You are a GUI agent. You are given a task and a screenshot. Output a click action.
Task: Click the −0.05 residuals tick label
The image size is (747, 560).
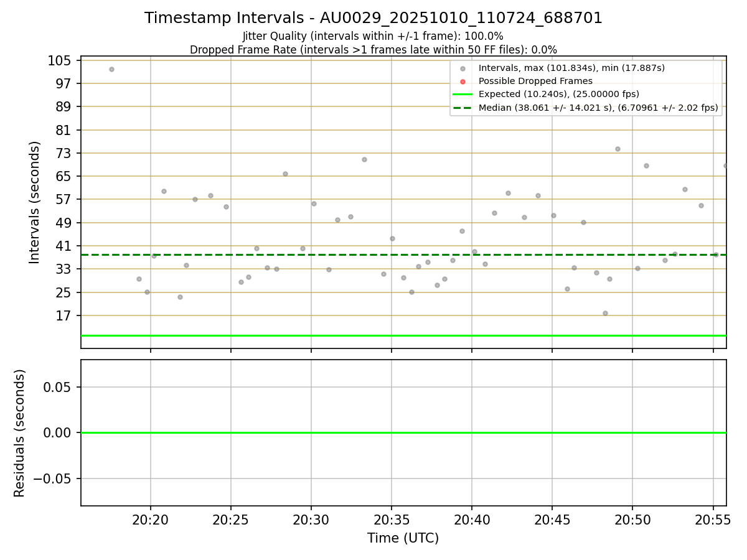click(54, 478)
